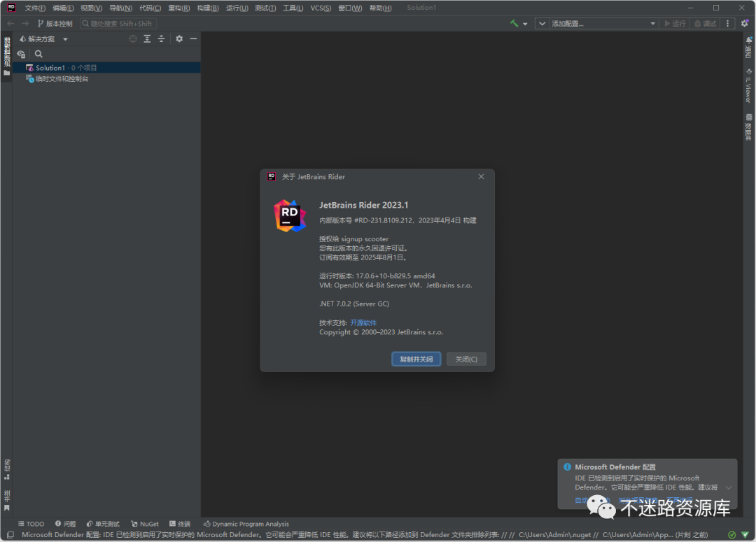Click the forward navigation arrow

pyautogui.click(x=25, y=23)
